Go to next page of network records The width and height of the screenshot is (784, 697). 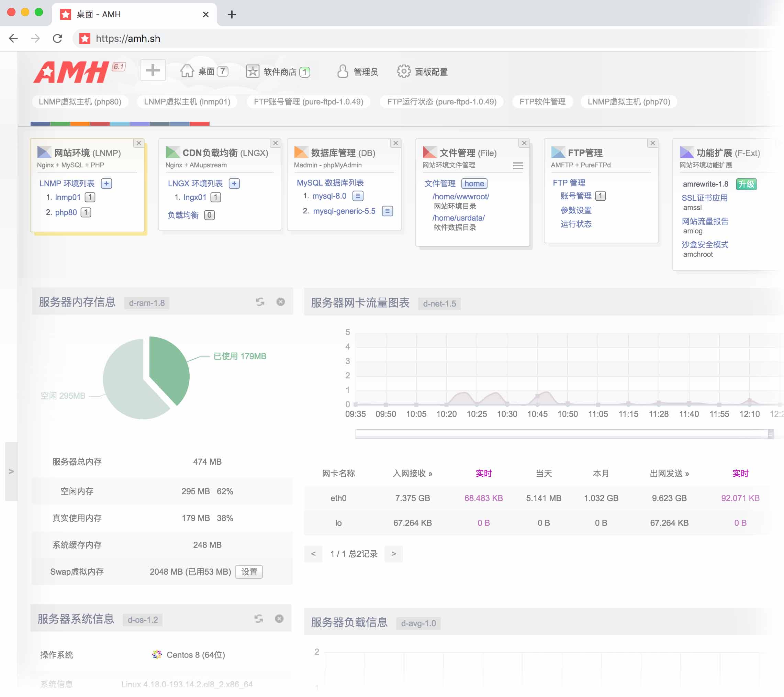[393, 553]
